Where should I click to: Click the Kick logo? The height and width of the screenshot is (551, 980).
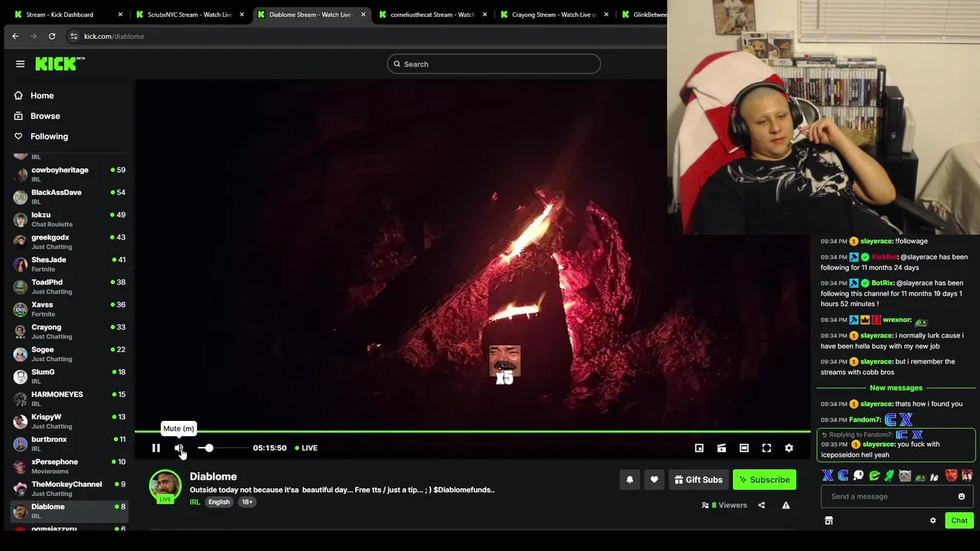click(x=60, y=64)
